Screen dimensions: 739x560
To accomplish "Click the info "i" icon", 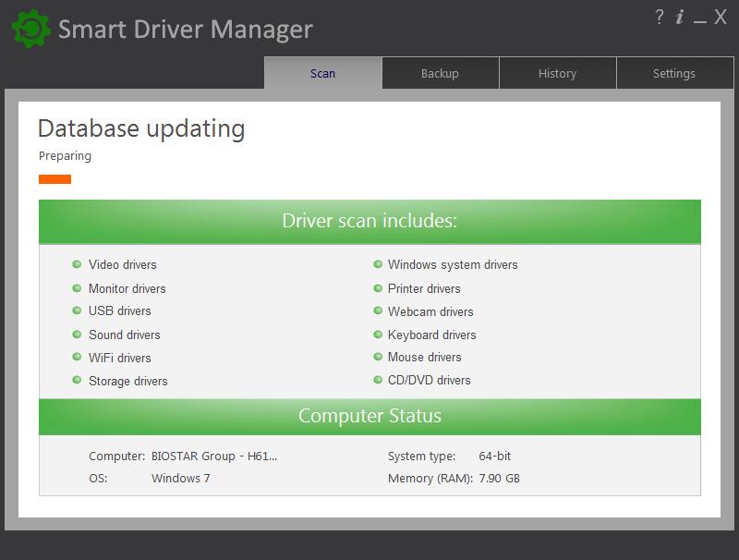I will [x=680, y=16].
